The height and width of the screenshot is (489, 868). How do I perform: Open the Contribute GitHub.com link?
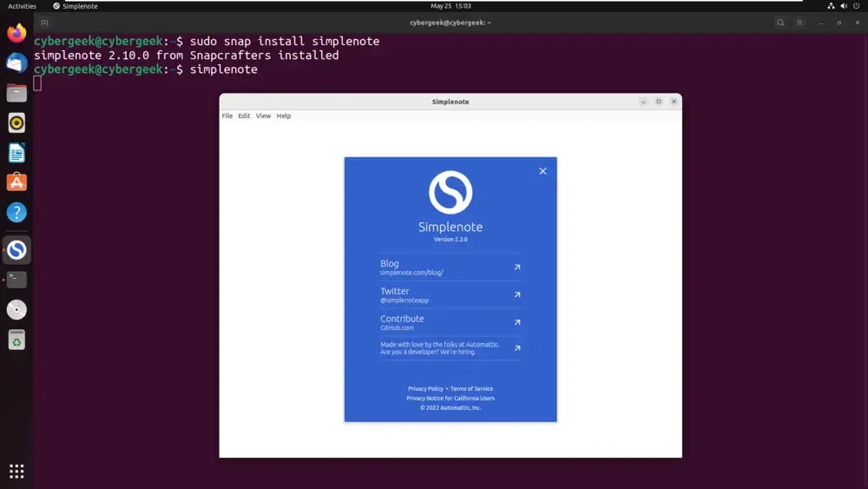click(x=450, y=322)
